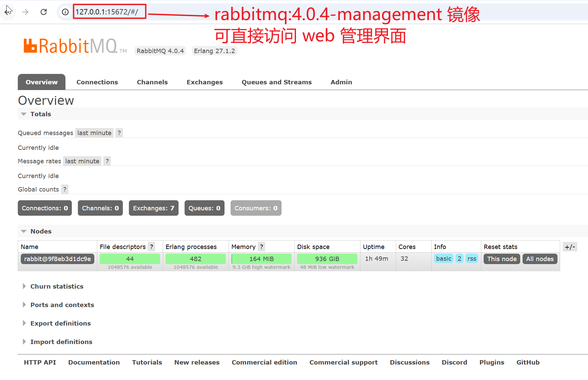Open the Channels tab
Screen dimensions: 588x380
click(x=152, y=82)
